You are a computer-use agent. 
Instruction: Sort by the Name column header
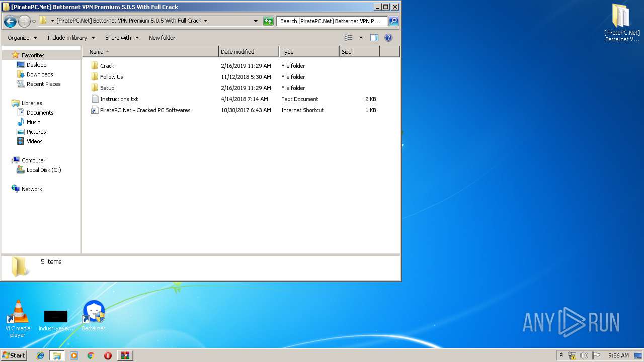click(150, 52)
